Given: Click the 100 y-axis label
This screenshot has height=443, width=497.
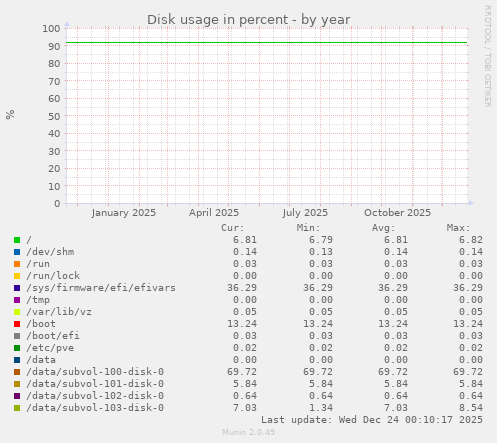Looking at the screenshot, I should click(51, 29).
